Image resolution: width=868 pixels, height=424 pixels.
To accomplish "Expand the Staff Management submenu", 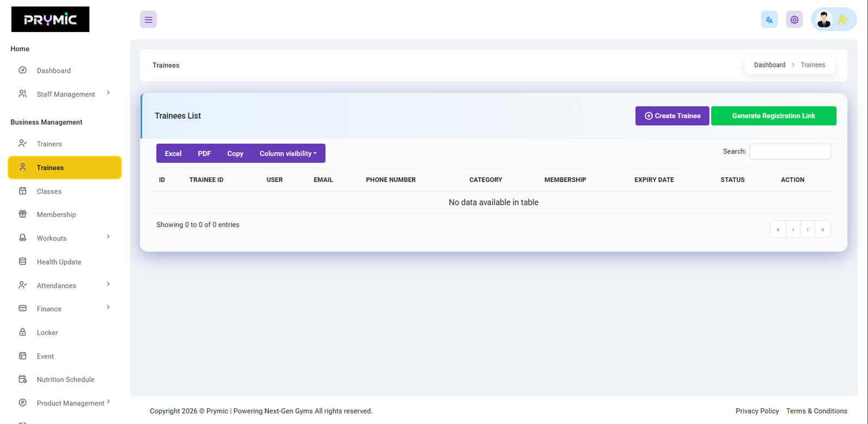I will click(x=108, y=93).
